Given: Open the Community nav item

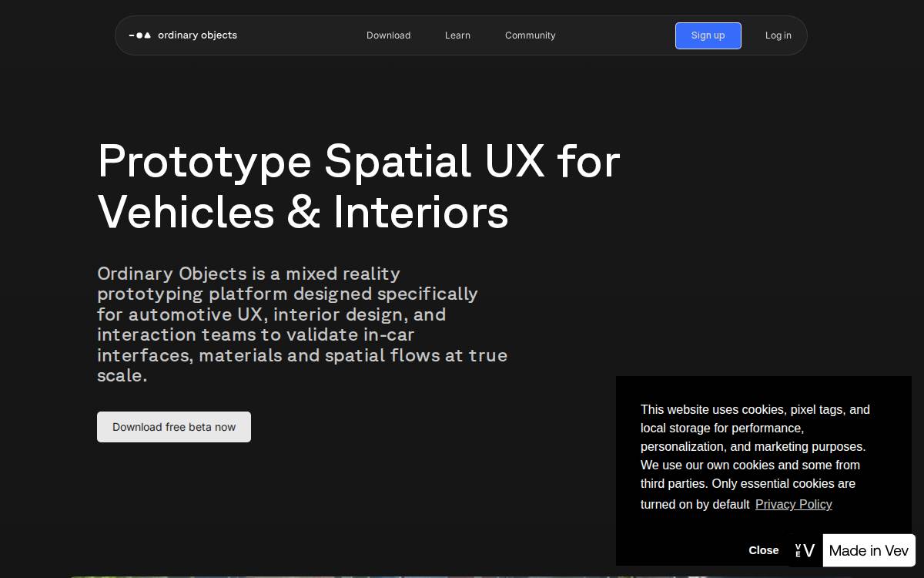Looking at the screenshot, I should coord(530,35).
